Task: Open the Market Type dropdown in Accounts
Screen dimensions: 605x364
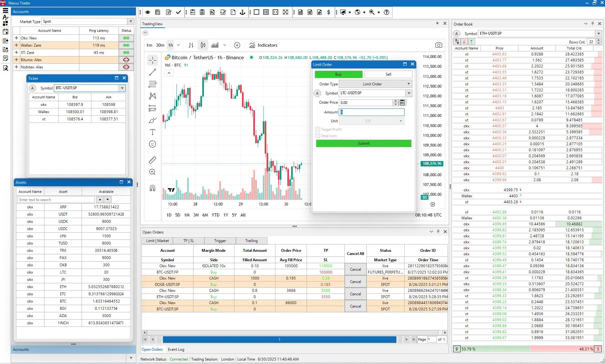Action: tap(130, 21)
